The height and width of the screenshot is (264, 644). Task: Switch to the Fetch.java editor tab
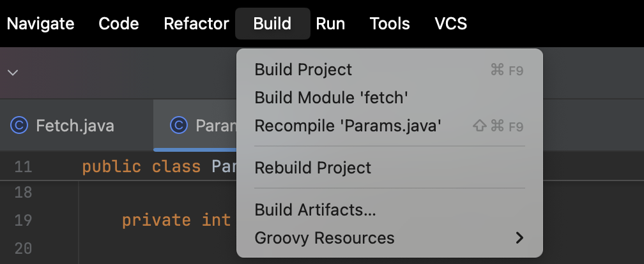tap(75, 126)
